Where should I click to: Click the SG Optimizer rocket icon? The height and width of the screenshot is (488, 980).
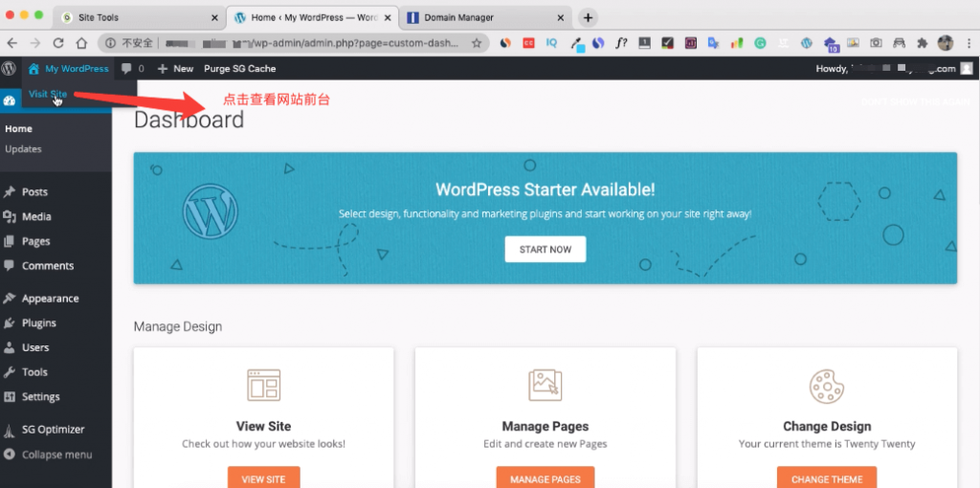(9, 430)
